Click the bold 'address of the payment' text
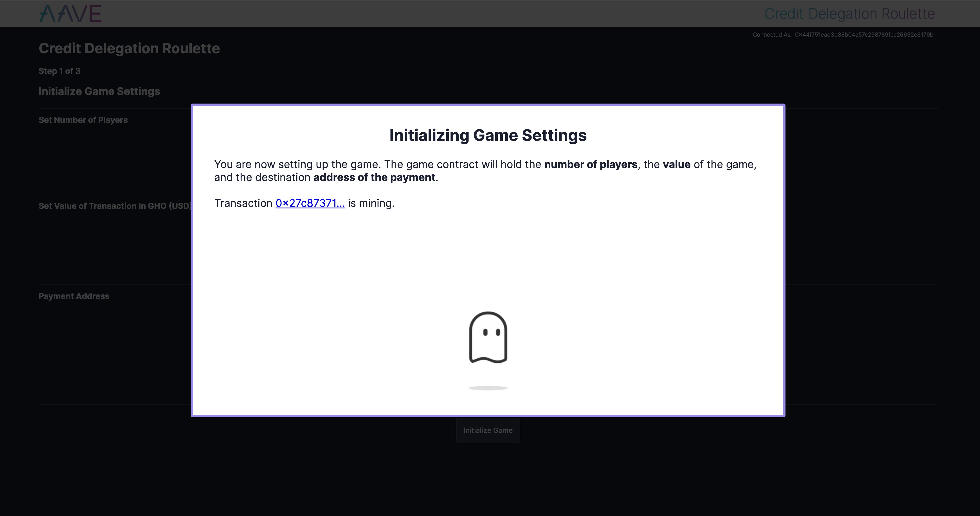This screenshot has width=980, height=516. click(x=374, y=177)
